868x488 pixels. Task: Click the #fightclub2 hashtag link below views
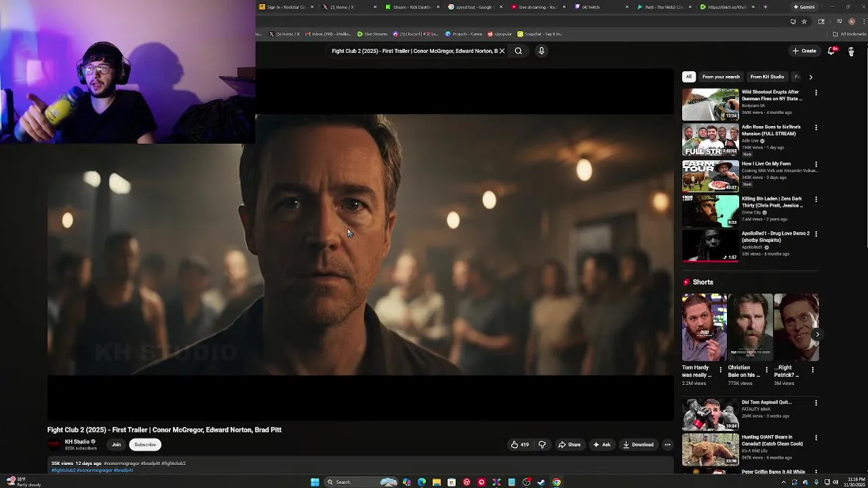63,470
